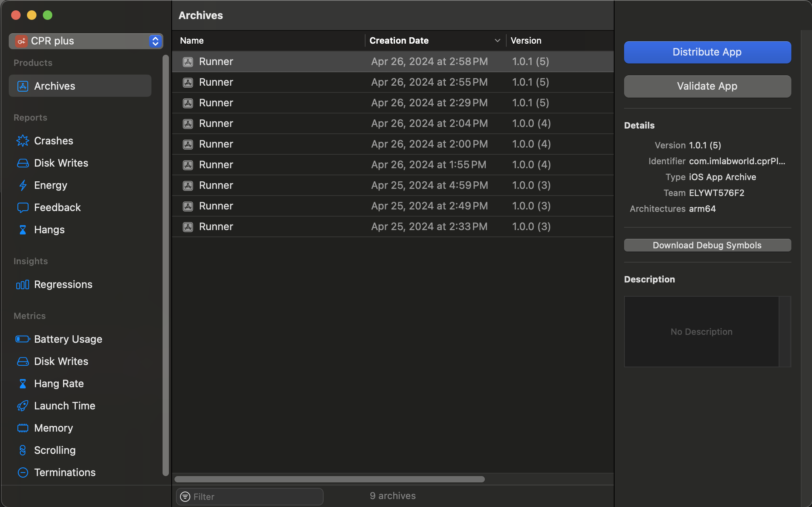The width and height of the screenshot is (812, 507).
Task: Click the sidebar vertical scrollbar
Action: pyautogui.click(x=166, y=265)
